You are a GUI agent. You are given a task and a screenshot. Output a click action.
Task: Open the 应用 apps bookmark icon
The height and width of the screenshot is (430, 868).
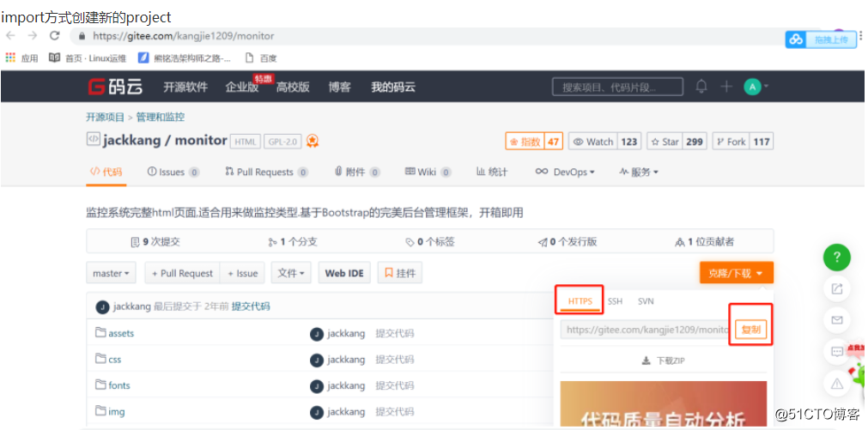pyautogui.click(x=10, y=58)
